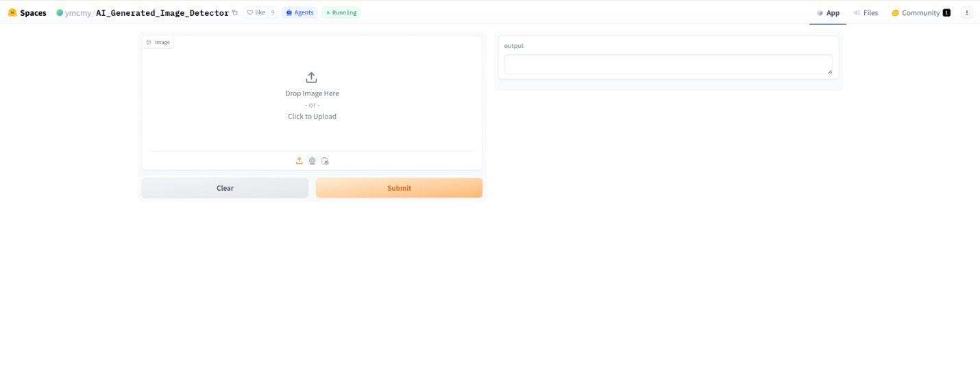Open the AI_Generated_Image_Detector Space link
The width and height of the screenshot is (980, 365).
coord(162,12)
